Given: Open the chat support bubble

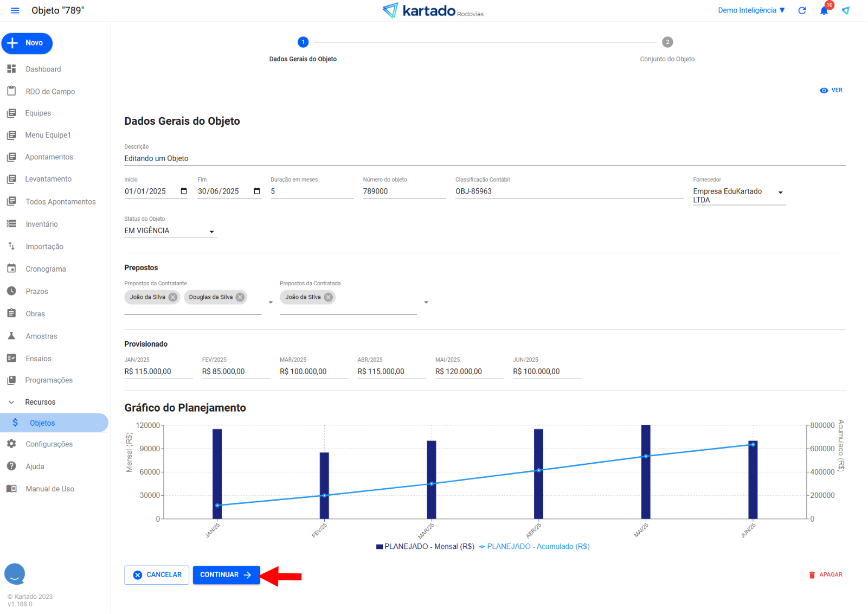Looking at the screenshot, I should [15, 573].
